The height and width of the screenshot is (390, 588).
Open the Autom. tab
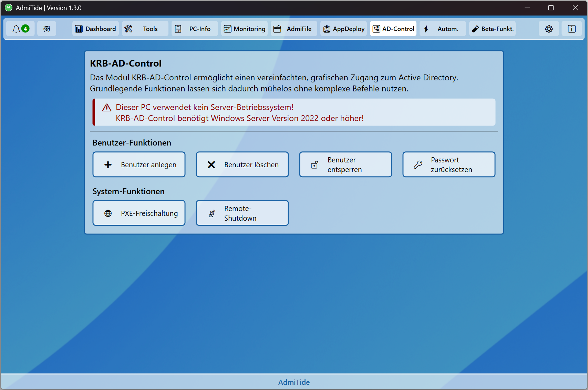[x=443, y=29]
